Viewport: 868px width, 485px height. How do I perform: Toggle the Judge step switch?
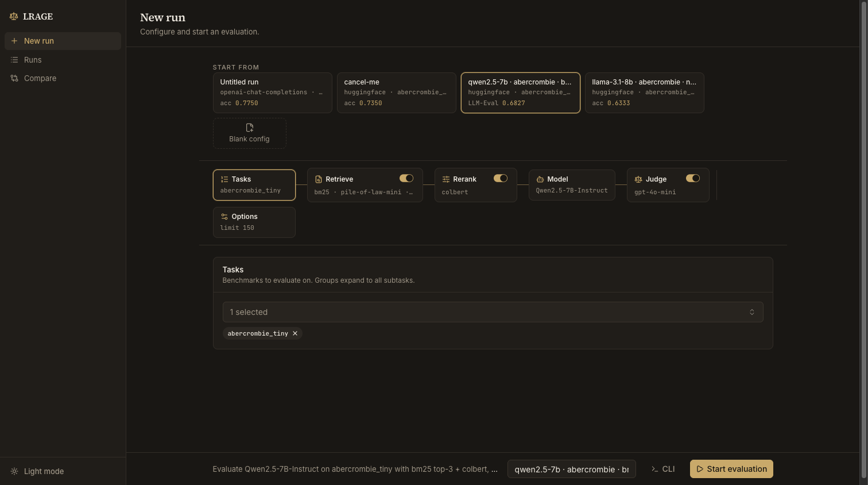pos(693,178)
